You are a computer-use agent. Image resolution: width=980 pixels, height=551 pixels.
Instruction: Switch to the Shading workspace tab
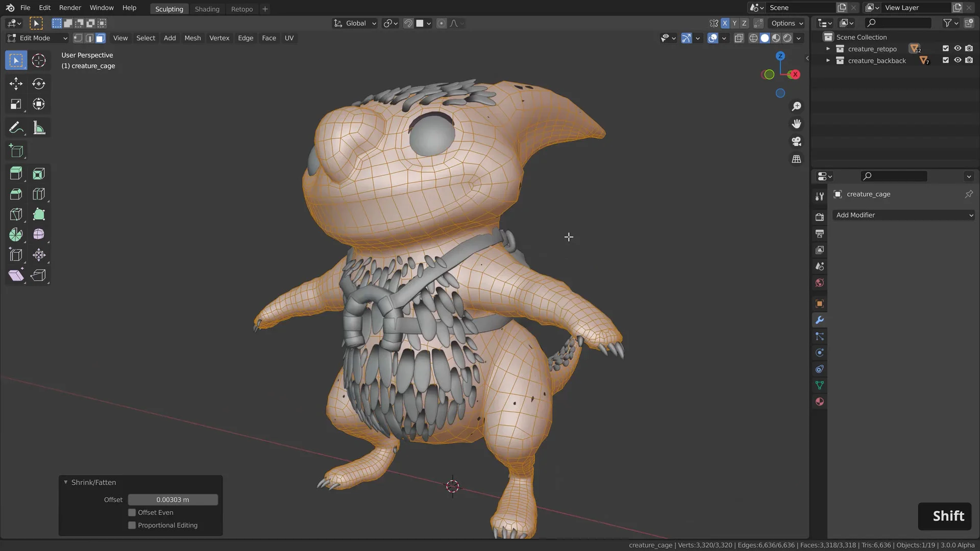point(207,9)
